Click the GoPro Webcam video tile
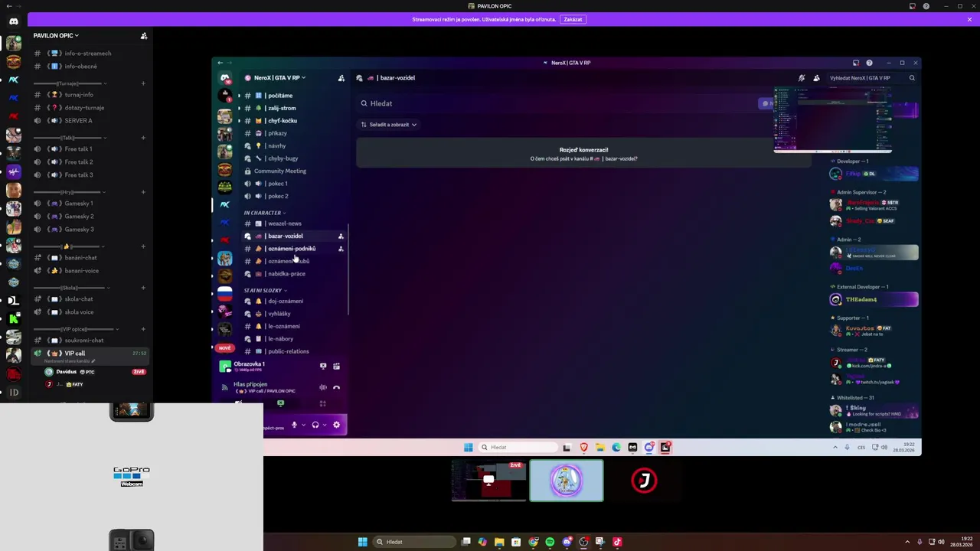980x551 pixels. click(132, 477)
